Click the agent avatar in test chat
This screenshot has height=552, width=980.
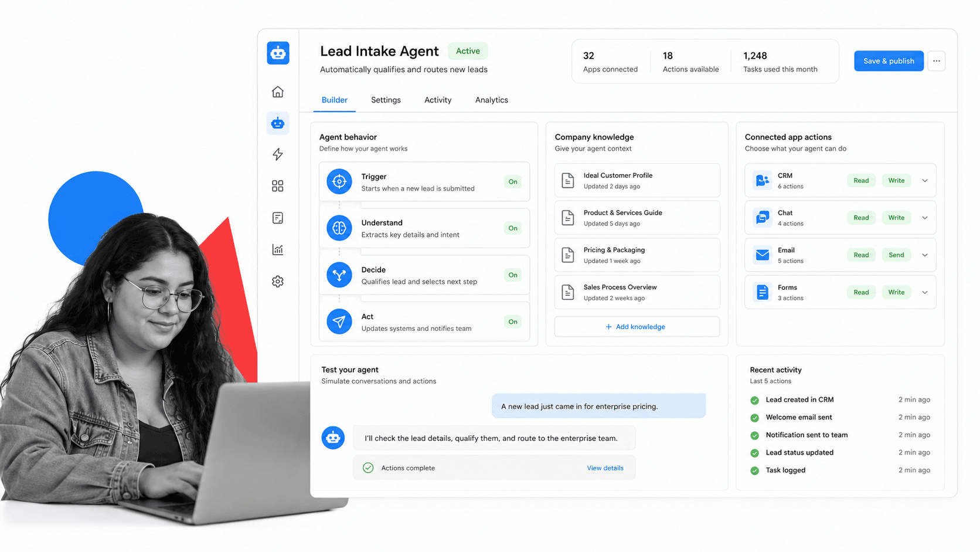coord(333,438)
